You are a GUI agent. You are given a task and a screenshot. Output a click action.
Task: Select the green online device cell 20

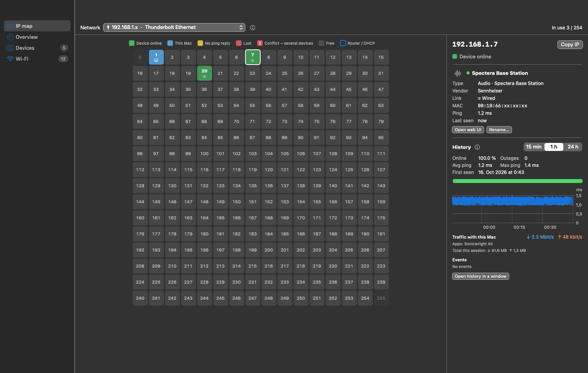pyautogui.click(x=204, y=73)
